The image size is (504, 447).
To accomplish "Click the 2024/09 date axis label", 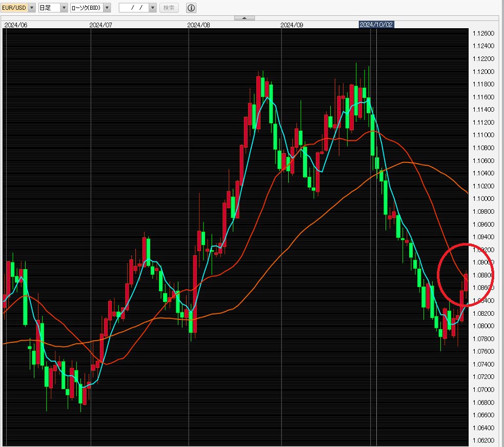I will point(292,25).
